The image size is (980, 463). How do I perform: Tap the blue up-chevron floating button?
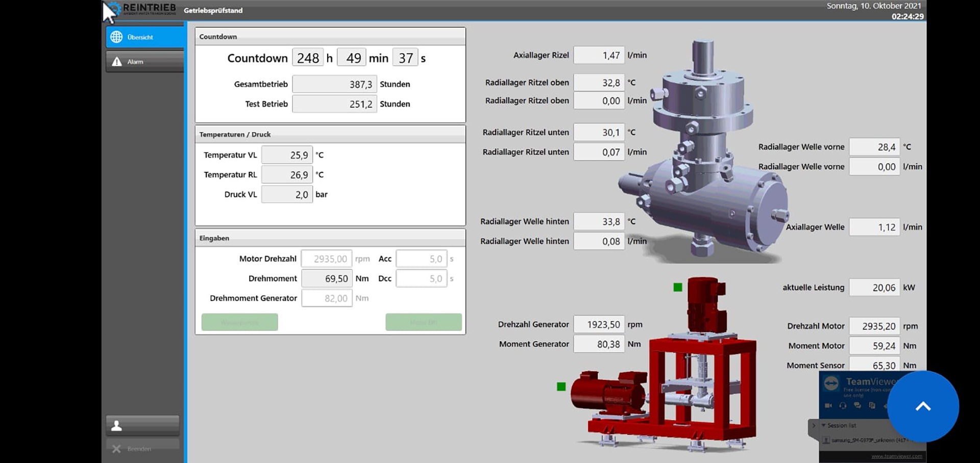click(x=923, y=406)
